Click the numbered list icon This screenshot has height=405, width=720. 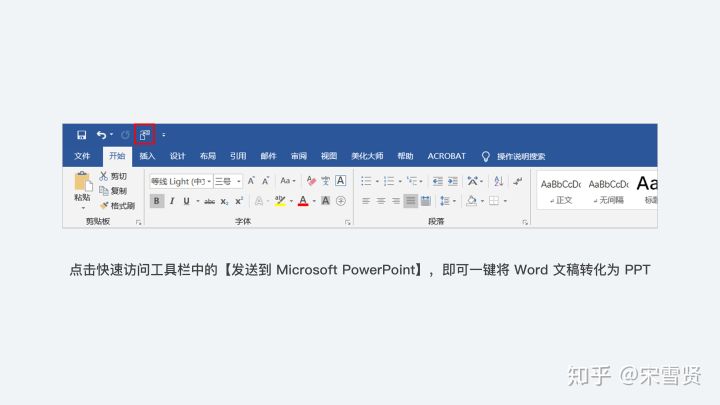[x=389, y=181]
